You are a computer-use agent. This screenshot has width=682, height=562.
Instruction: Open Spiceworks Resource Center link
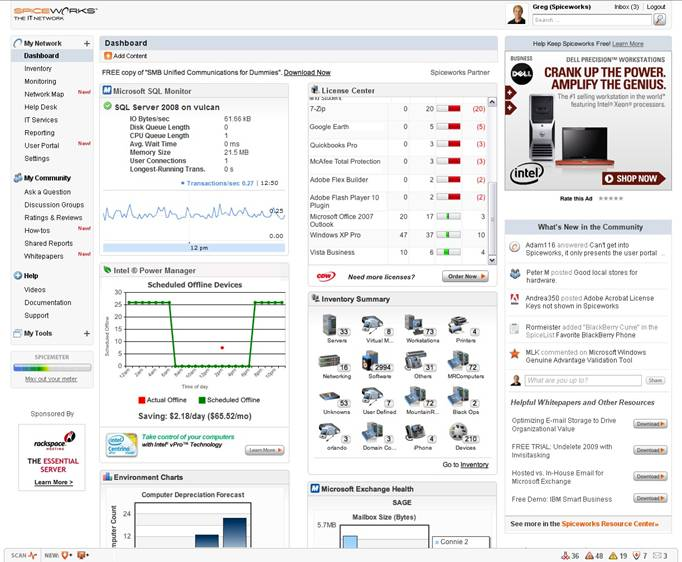point(610,524)
